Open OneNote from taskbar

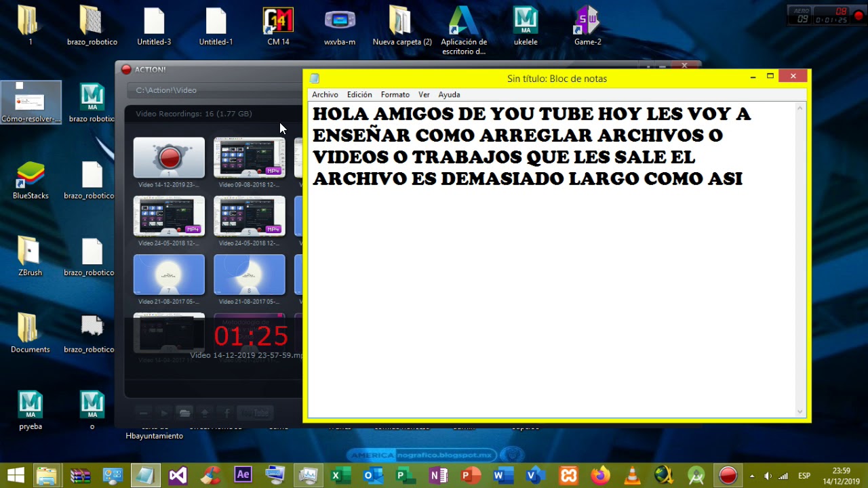pyautogui.click(x=437, y=475)
